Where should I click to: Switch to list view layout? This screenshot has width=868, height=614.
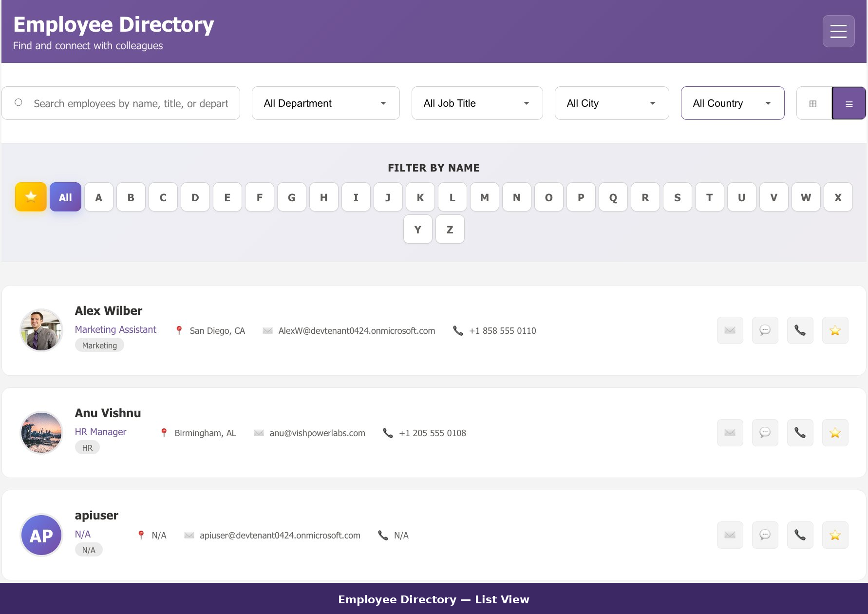click(x=849, y=103)
